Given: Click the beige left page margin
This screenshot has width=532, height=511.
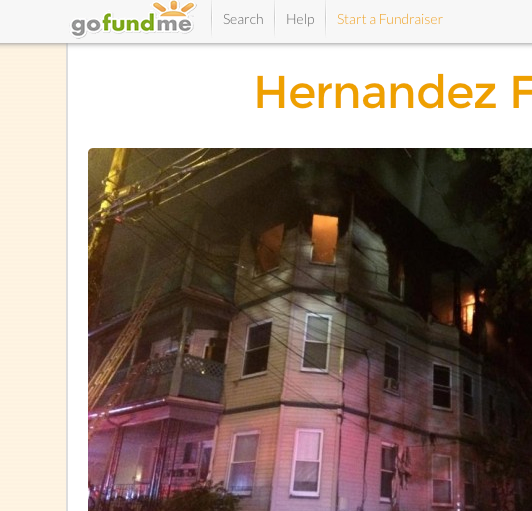Looking at the screenshot, I should pos(33,277).
